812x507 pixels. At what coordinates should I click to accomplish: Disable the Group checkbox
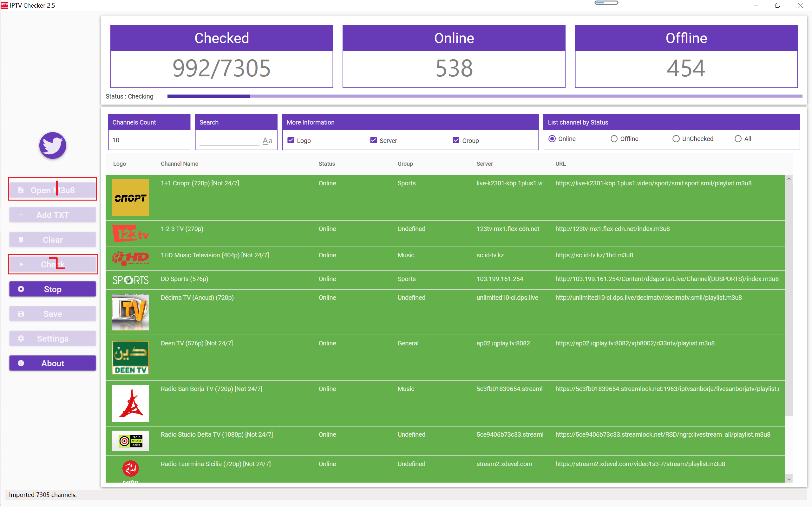tap(456, 140)
